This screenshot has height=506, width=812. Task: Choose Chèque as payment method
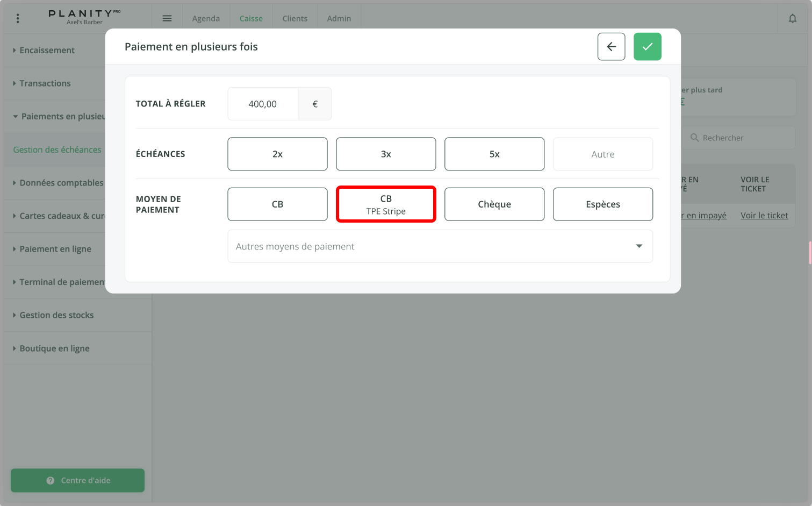[494, 204]
